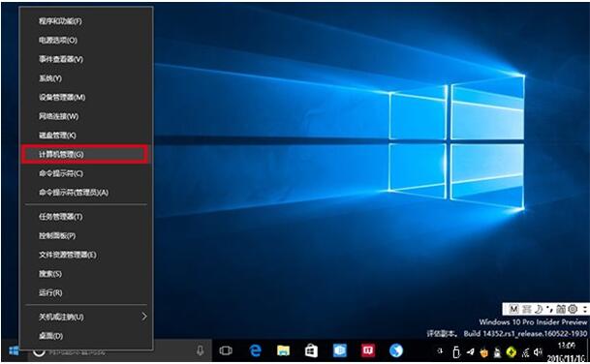Click the volume speaker tray icon

click(x=539, y=352)
